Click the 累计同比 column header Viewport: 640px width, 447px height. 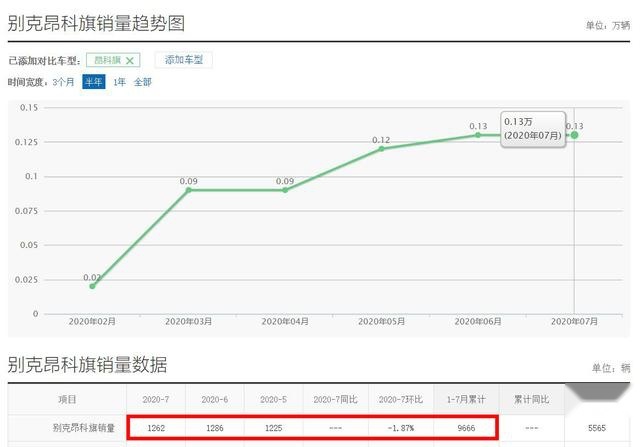click(531, 400)
